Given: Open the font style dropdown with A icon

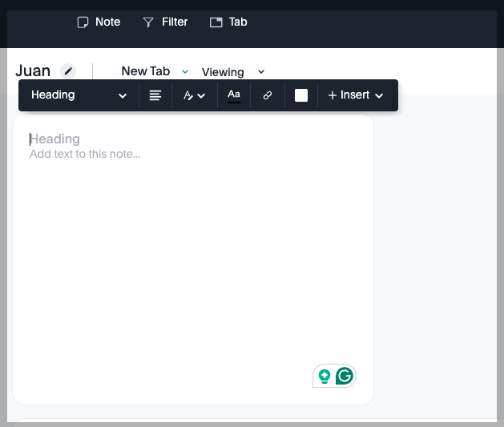Looking at the screenshot, I should coord(194,95).
